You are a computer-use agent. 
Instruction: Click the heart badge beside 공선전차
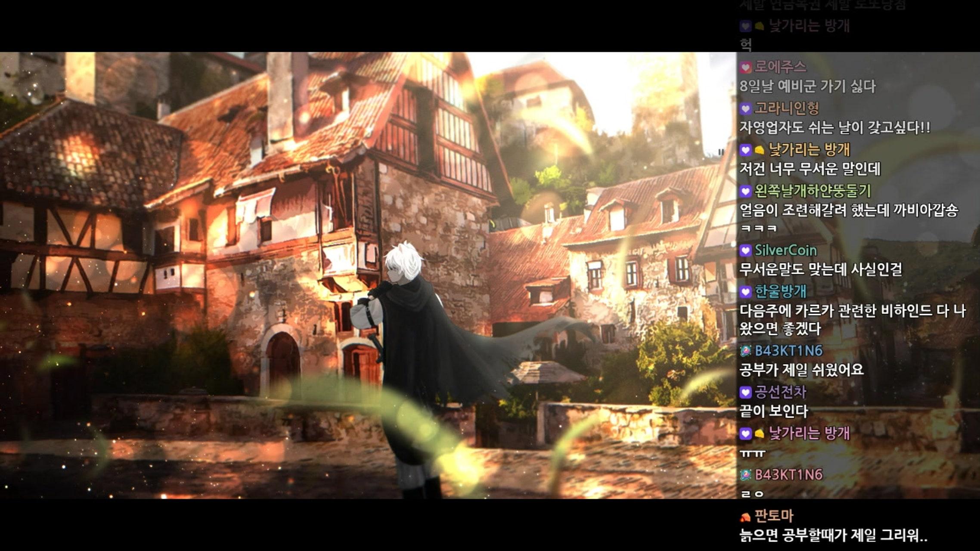tap(746, 392)
